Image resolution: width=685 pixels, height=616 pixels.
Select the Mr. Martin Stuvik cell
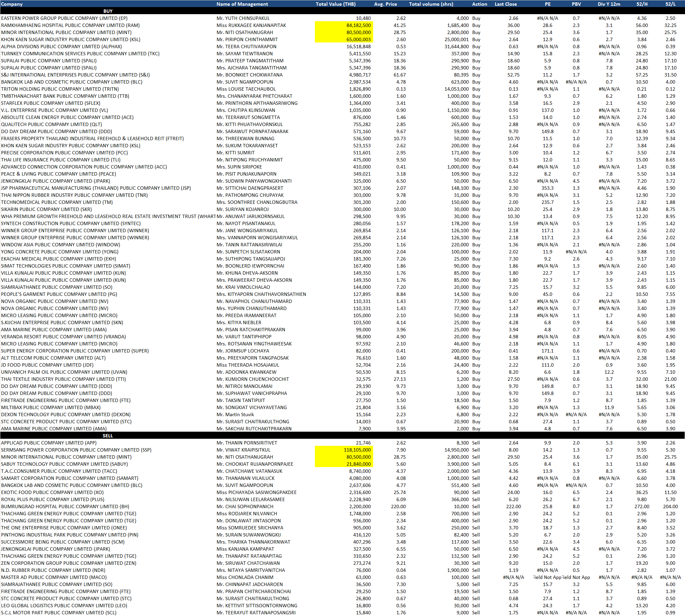click(x=235, y=414)
